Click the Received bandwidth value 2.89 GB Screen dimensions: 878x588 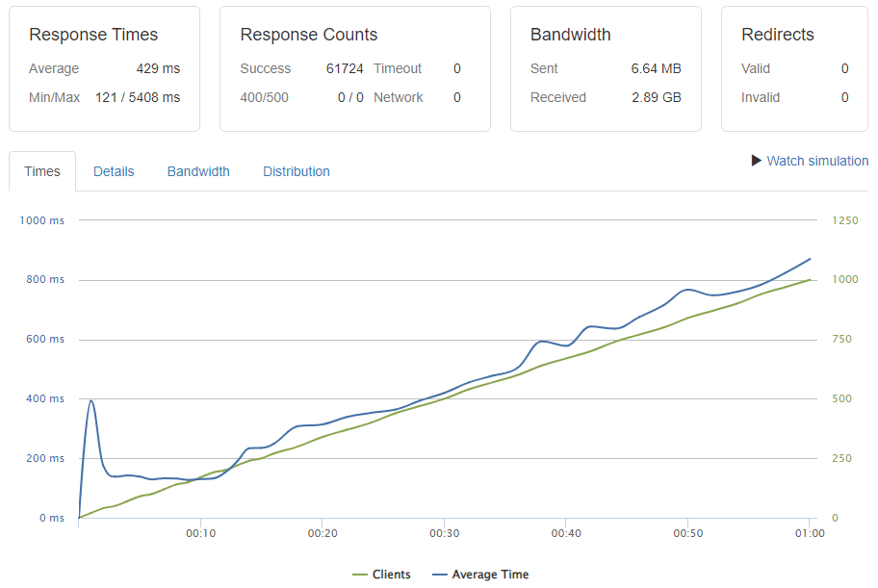657,97
